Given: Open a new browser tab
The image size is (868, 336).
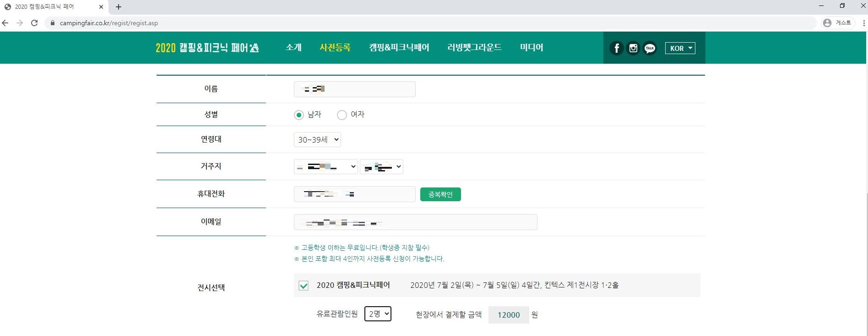Looking at the screenshot, I should tap(119, 7).
